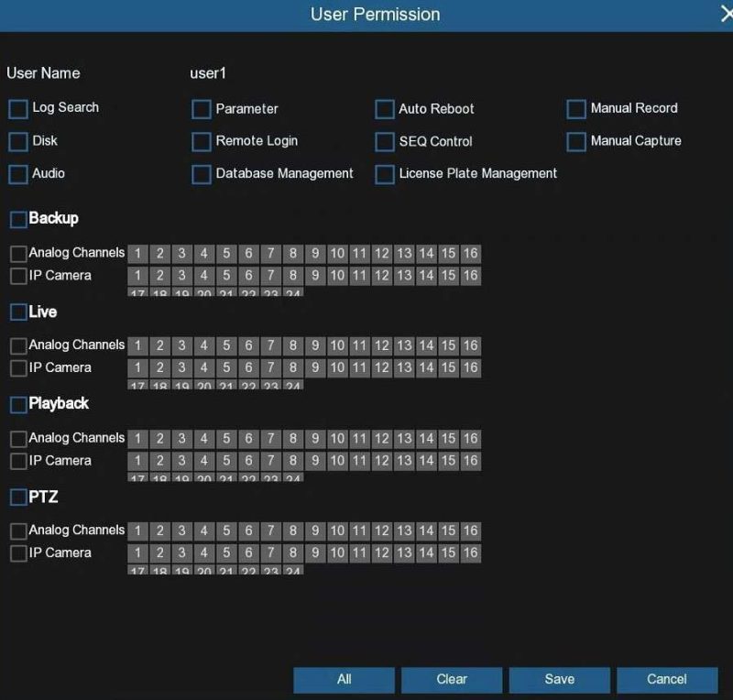
Task: Enable the Log Search permission
Action: click(16, 108)
